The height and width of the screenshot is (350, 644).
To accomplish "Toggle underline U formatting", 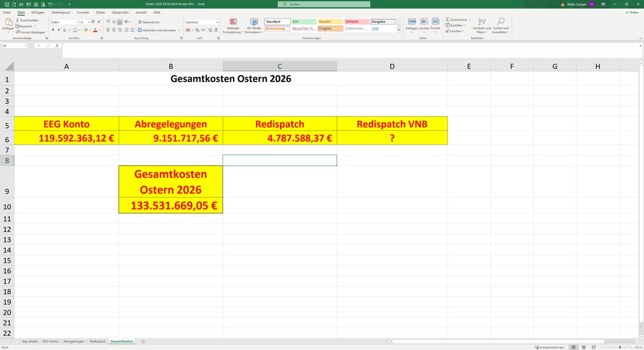I will pyautogui.click(x=64, y=30).
